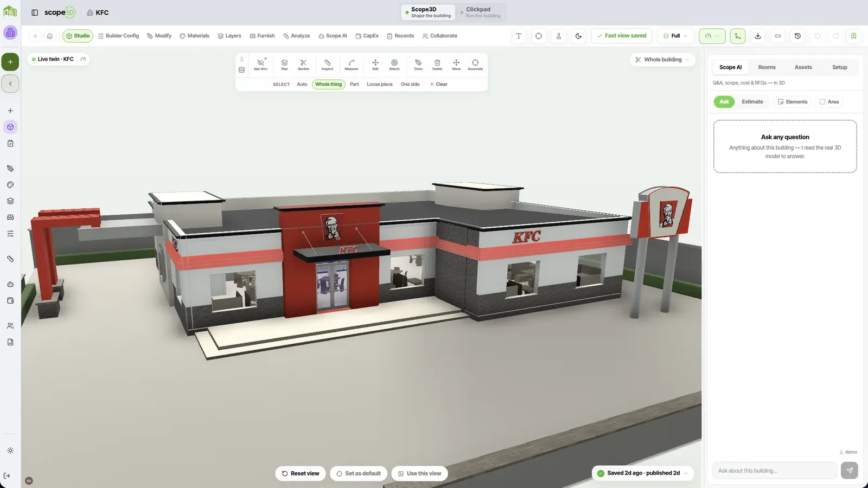The image size is (868, 488).
Task: Open the Records menu
Action: pyautogui.click(x=400, y=36)
